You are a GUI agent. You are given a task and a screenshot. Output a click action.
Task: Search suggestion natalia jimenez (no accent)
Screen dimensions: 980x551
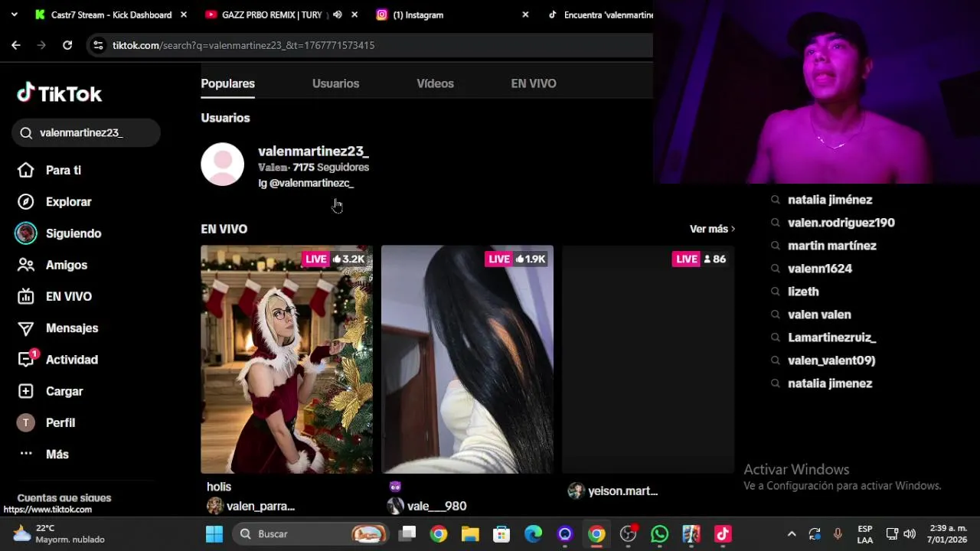pyautogui.click(x=830, y=383)
